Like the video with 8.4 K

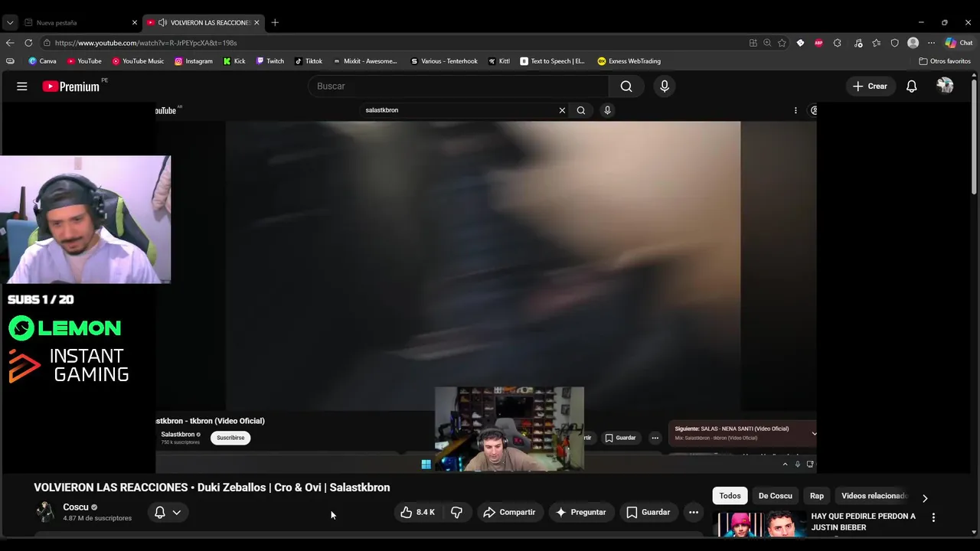[417, 512]
